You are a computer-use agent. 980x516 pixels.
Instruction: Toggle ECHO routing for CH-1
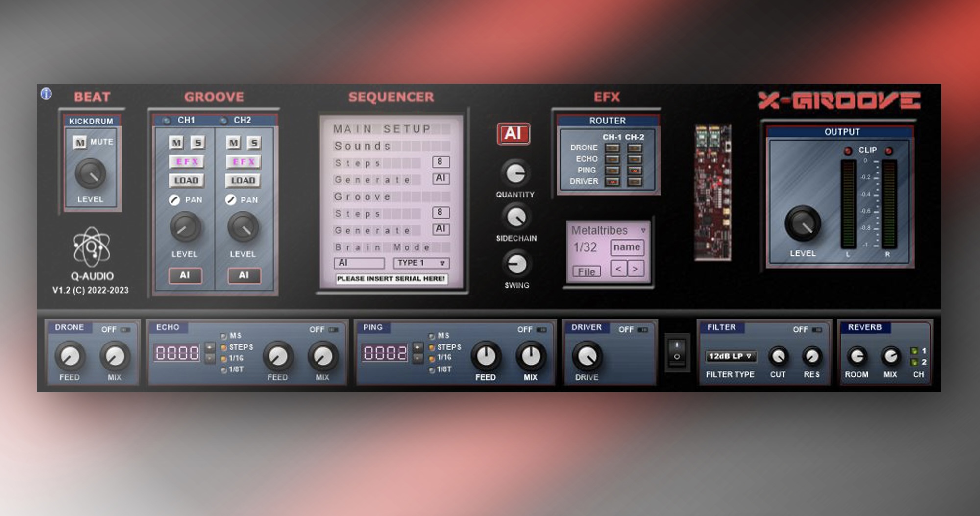(612, 159)
